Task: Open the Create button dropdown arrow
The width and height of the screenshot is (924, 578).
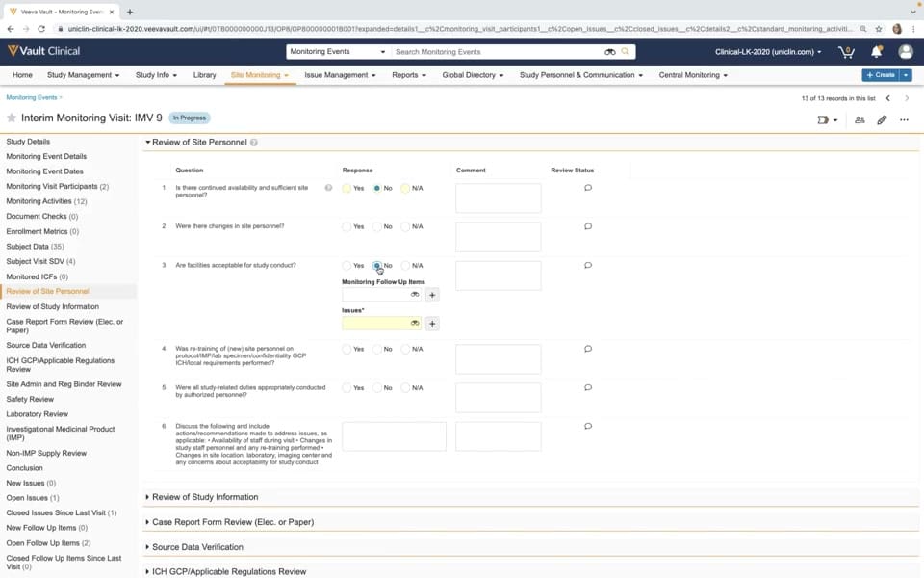Action: point(906,75)
